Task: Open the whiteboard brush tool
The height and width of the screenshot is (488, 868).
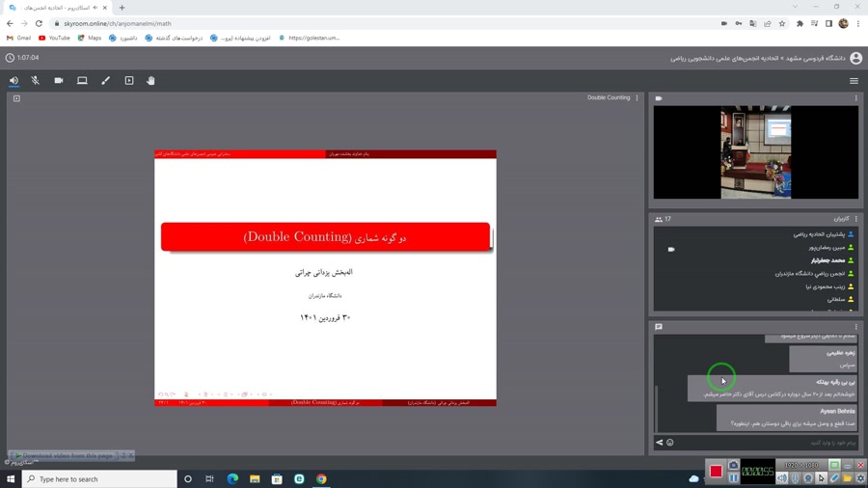Action: (106, 81)
